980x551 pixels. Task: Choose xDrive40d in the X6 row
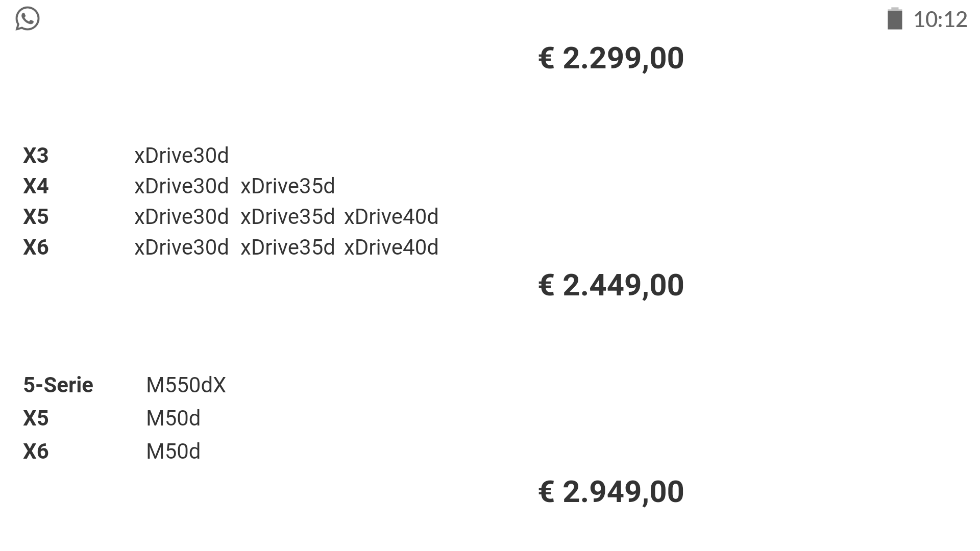(x=391, y=247)
